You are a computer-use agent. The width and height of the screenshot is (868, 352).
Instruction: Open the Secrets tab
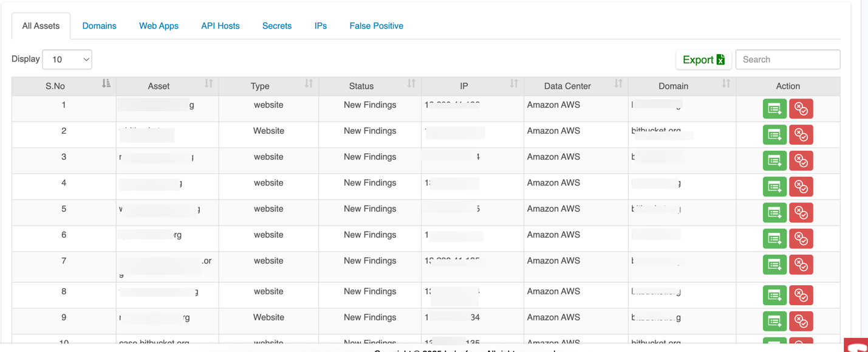point(277,26)
